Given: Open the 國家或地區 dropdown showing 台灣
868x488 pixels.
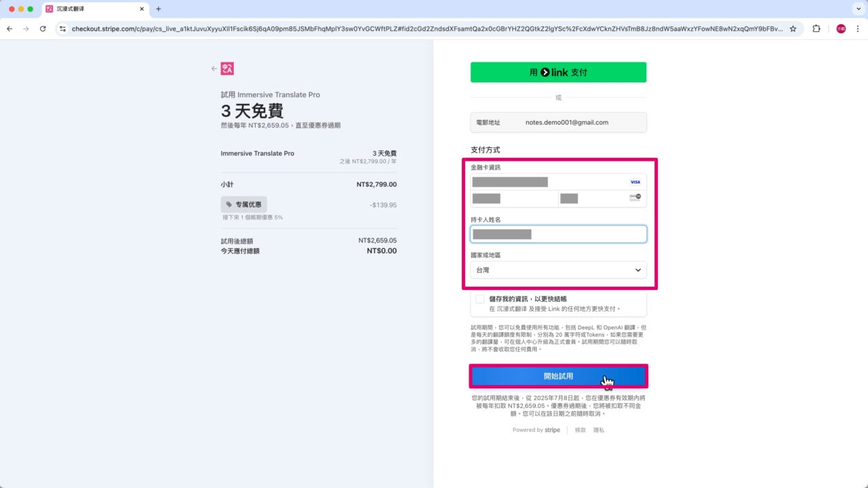Looking at the screenshot, I should [558, 270].
